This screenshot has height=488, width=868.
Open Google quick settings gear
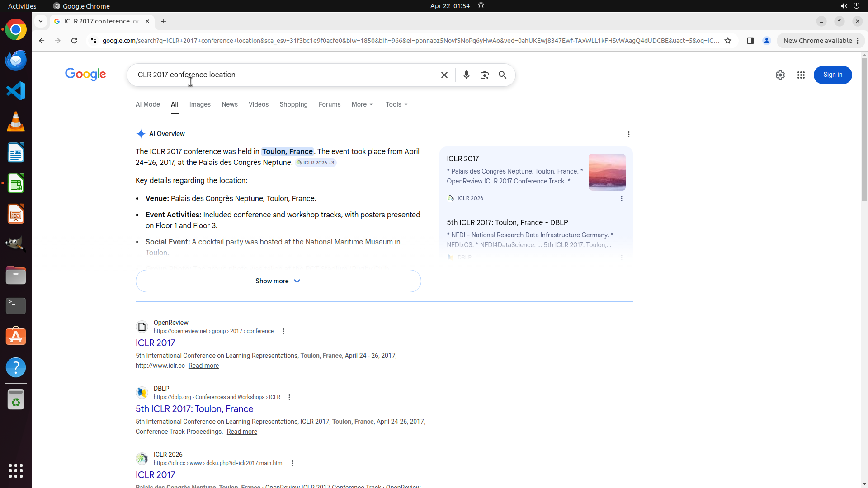pos(780,75)
